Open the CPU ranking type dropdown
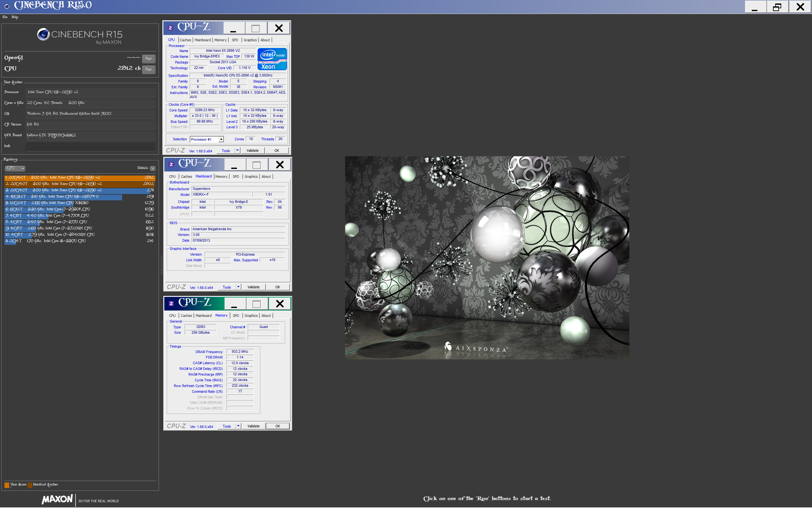 click(x=15, y=168)
